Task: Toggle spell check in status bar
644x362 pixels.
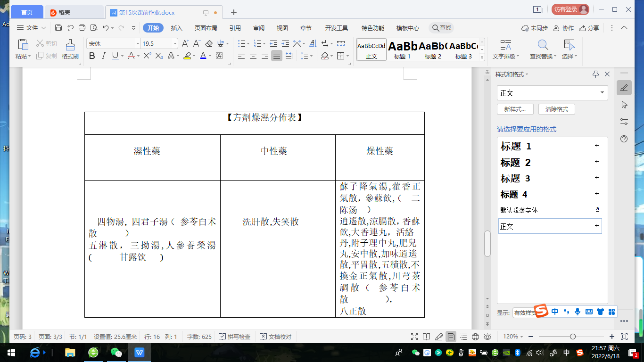Action: 235,337
